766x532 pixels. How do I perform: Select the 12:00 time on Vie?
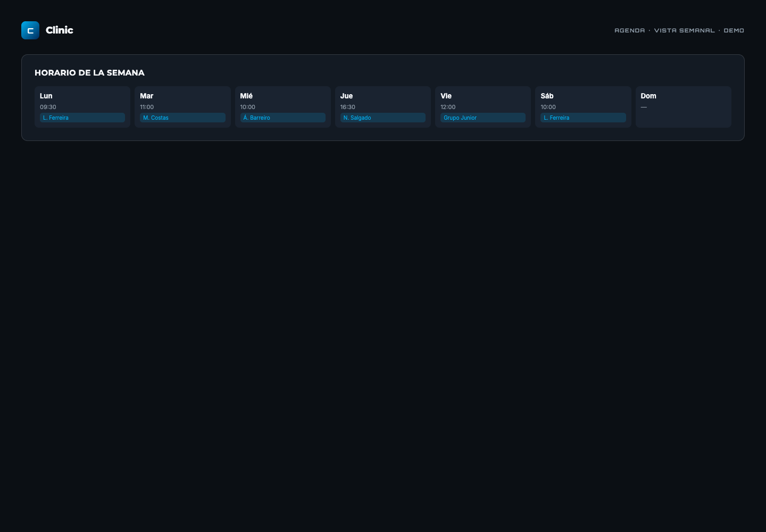(x=448, y=107)
